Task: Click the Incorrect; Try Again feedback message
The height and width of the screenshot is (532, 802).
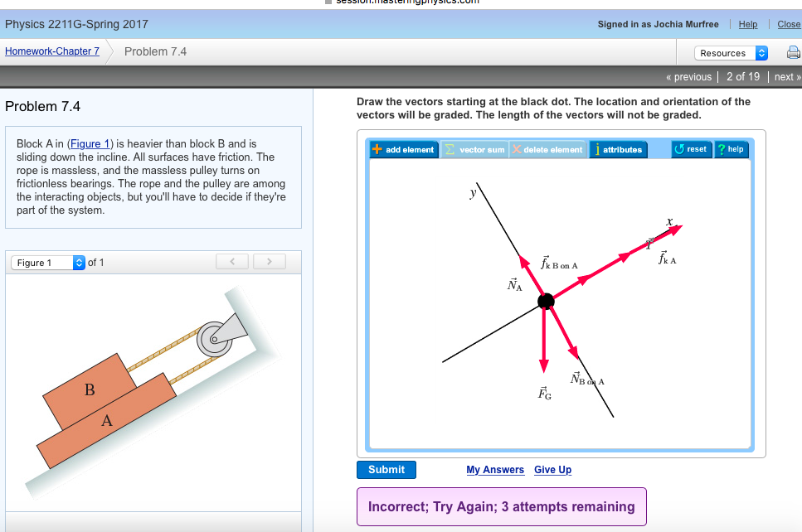Action: click(x=501, y=507)
